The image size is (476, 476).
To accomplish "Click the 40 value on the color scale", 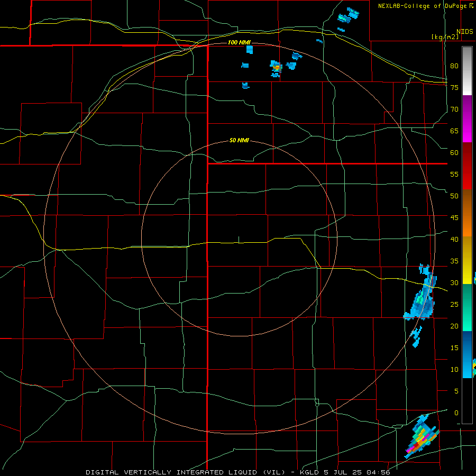I will (x=454, y=239).
